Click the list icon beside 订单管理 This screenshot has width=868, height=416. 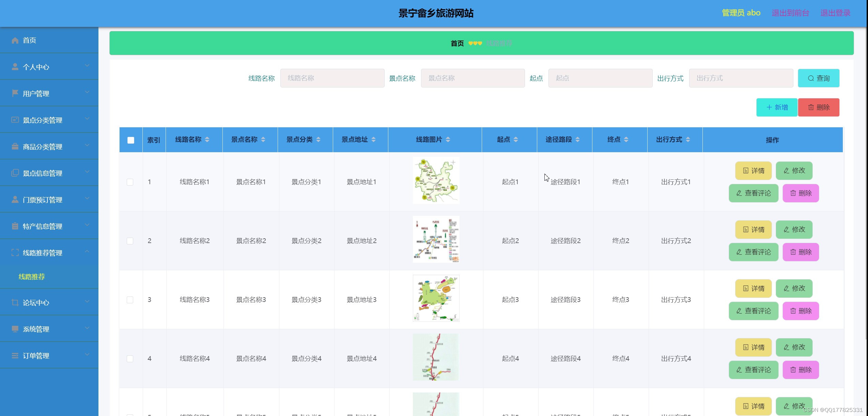[x=15, y=355]
